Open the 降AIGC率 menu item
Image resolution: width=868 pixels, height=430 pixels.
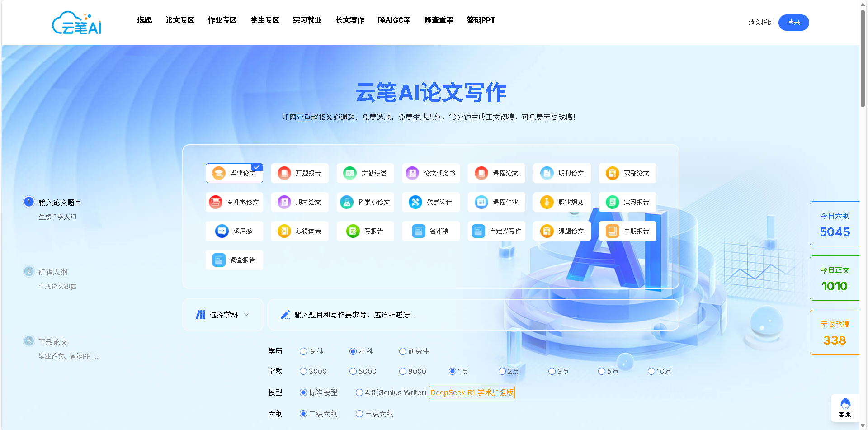point(394,20)
